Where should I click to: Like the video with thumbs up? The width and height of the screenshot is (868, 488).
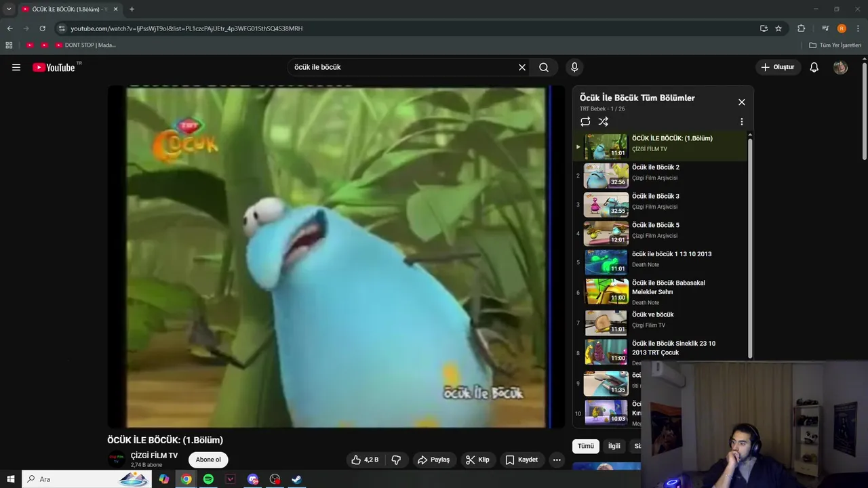(x=365, y=460)
